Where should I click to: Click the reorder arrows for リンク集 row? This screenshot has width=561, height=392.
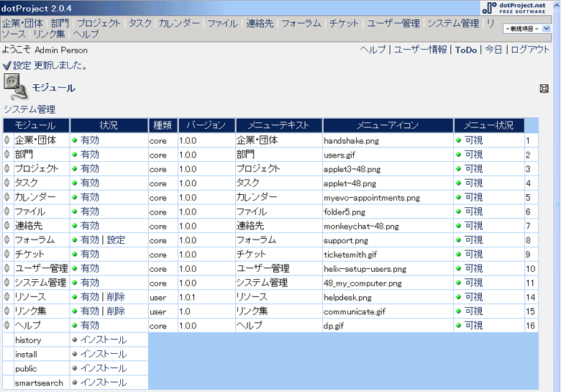click(6, 311)
